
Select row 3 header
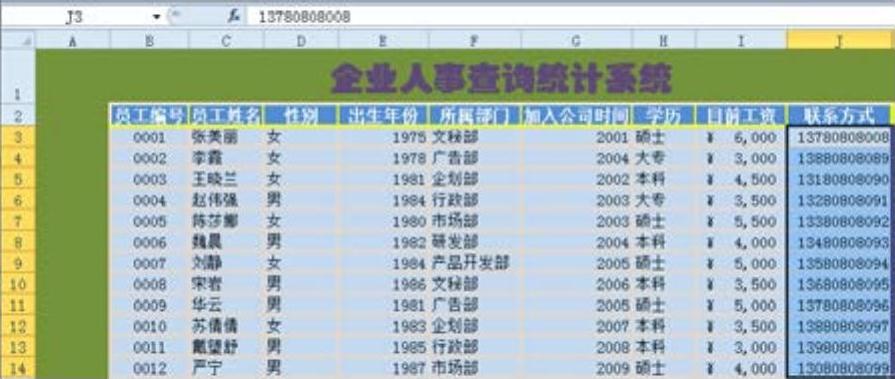18,137
